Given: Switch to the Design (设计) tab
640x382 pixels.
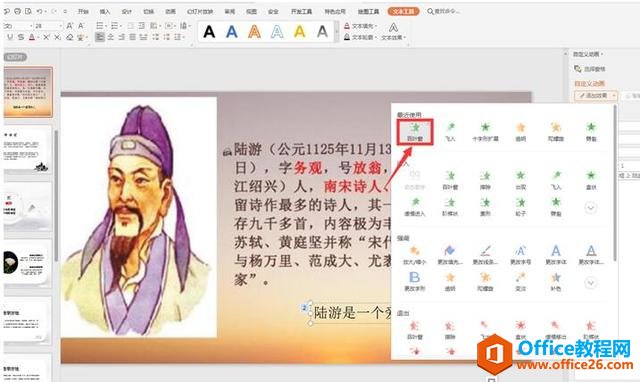Looking at the screenshot, I should coord(127,11).
